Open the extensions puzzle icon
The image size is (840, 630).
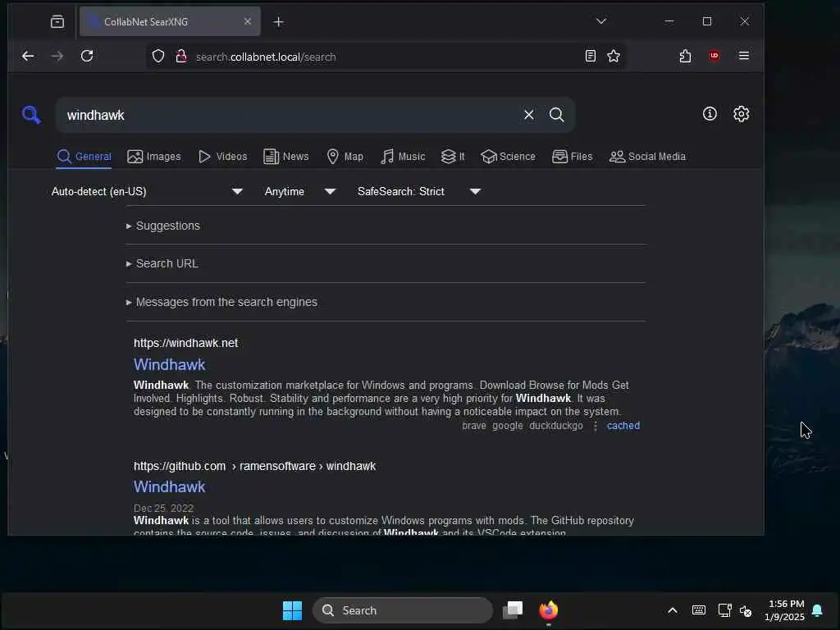[685, 56]
